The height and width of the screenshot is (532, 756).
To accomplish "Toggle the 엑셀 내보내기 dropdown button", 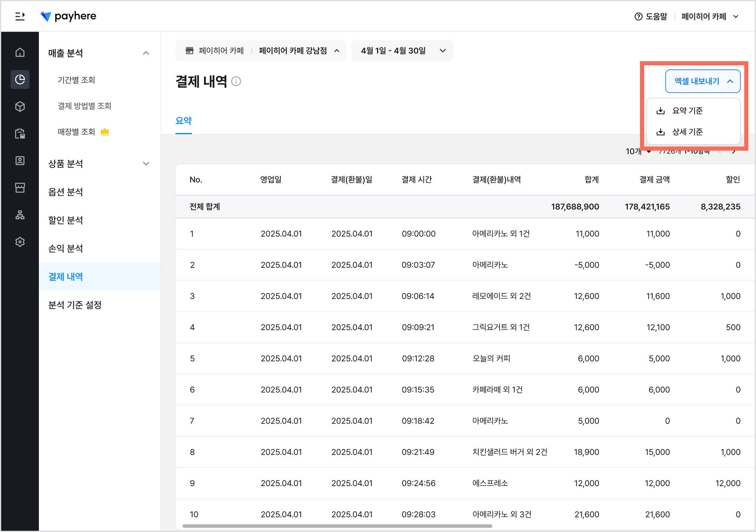I will pos(703,81).
